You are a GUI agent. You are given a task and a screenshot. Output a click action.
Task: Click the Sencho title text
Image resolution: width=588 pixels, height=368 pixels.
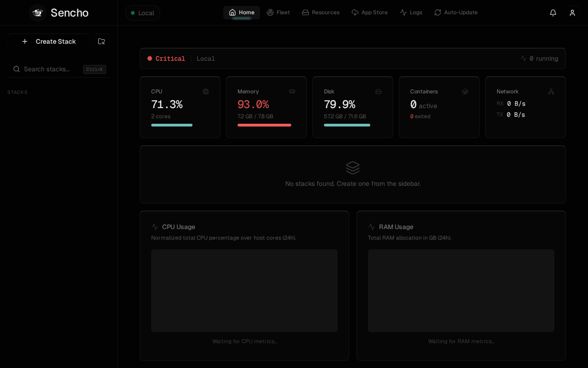pyautogui.click(x=69, y=13)
